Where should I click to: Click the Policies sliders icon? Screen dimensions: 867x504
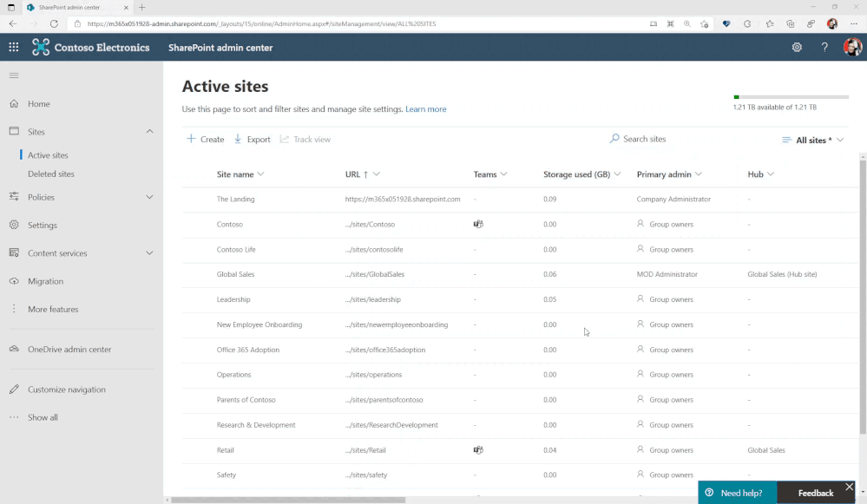(x=15, y=197)
